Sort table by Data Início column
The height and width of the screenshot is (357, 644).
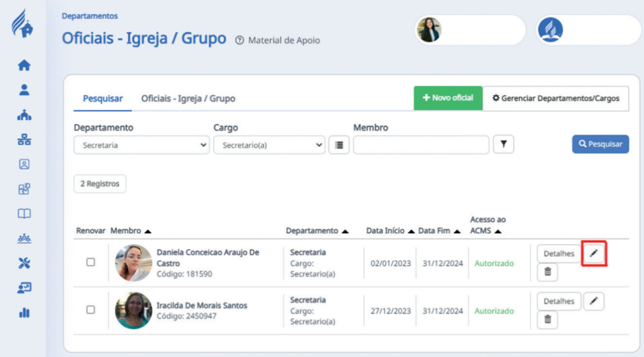(390, 231)
